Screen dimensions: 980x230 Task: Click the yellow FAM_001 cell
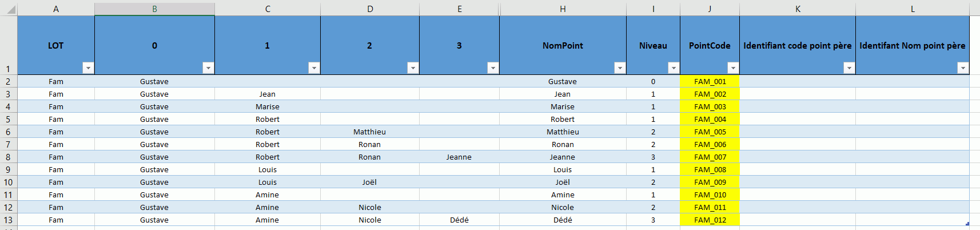(710, 81)
